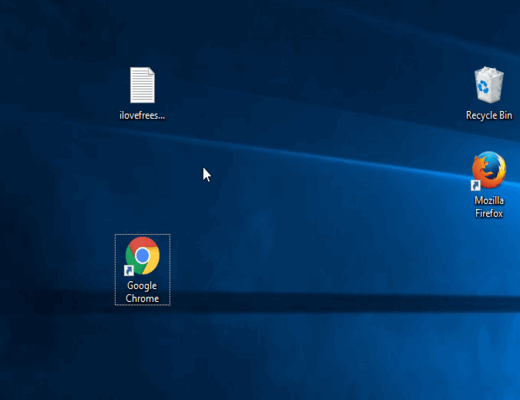
Task: Select the ilovefrees... text file icon
Action: (x=142, y=85)
